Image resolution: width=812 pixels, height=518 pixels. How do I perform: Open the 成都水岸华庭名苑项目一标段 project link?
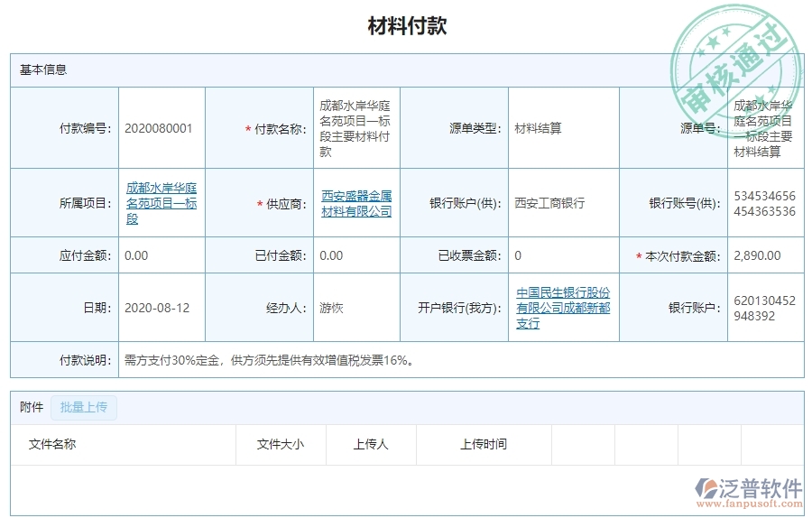point(161,203)
